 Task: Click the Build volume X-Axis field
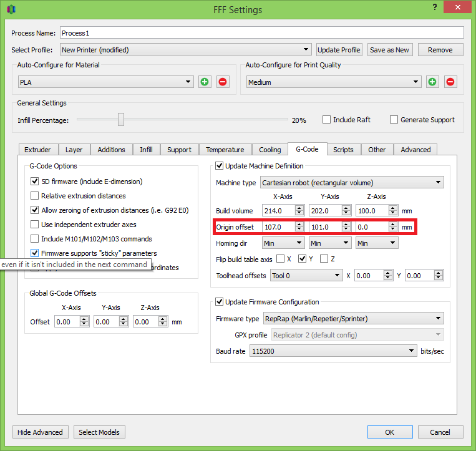[283, 210]
